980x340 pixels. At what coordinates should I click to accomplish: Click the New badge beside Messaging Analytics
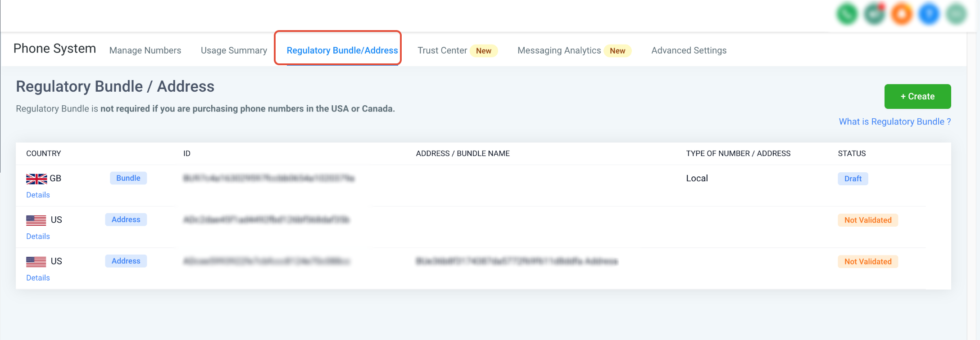(617, 51)
